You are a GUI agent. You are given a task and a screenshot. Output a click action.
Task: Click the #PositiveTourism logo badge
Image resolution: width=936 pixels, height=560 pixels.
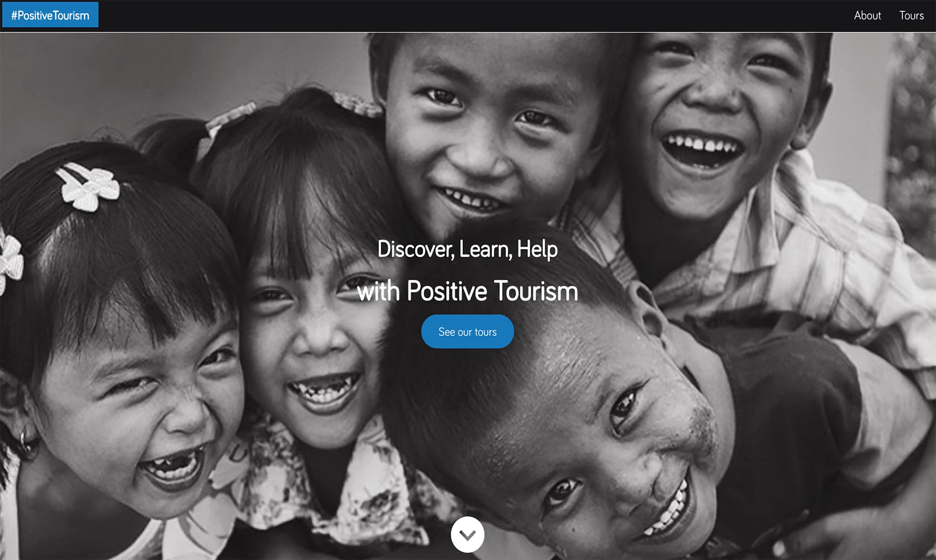[50, 15]
